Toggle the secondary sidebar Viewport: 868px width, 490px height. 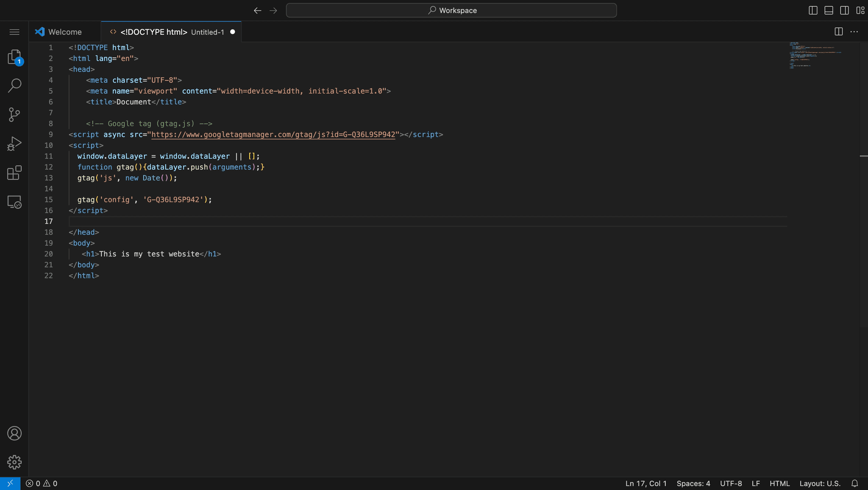click(844, 10)
